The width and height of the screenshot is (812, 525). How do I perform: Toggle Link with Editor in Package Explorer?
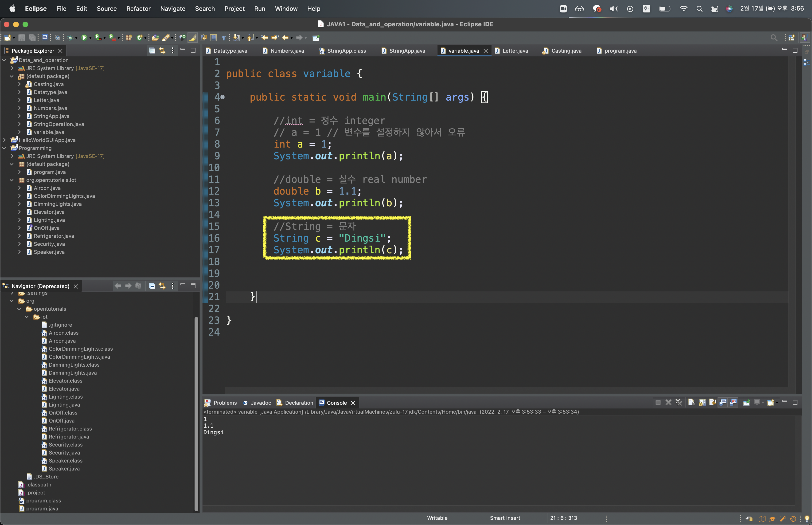[162, 51]
